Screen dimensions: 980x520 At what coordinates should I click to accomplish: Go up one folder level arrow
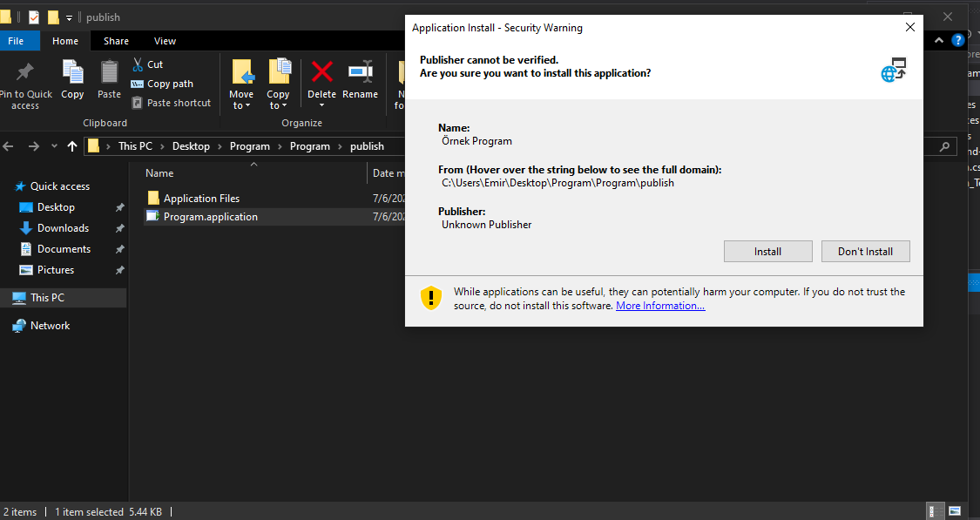click(x=72, y=146)
